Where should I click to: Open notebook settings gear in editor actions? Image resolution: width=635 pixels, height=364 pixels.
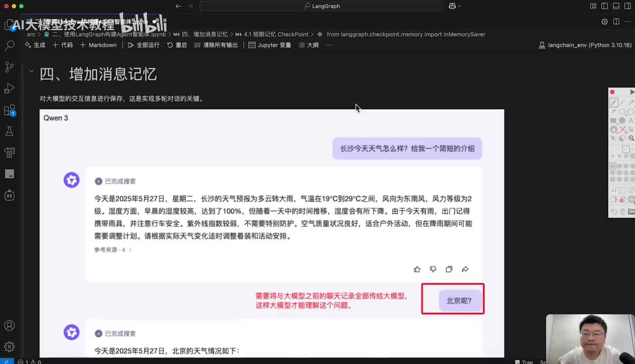(x=605, y=22)
